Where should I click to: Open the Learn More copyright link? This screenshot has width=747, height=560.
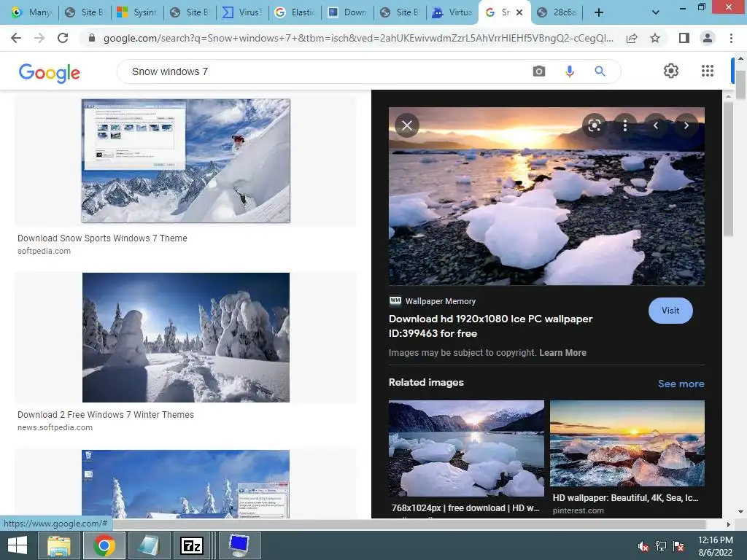[562, 353]
